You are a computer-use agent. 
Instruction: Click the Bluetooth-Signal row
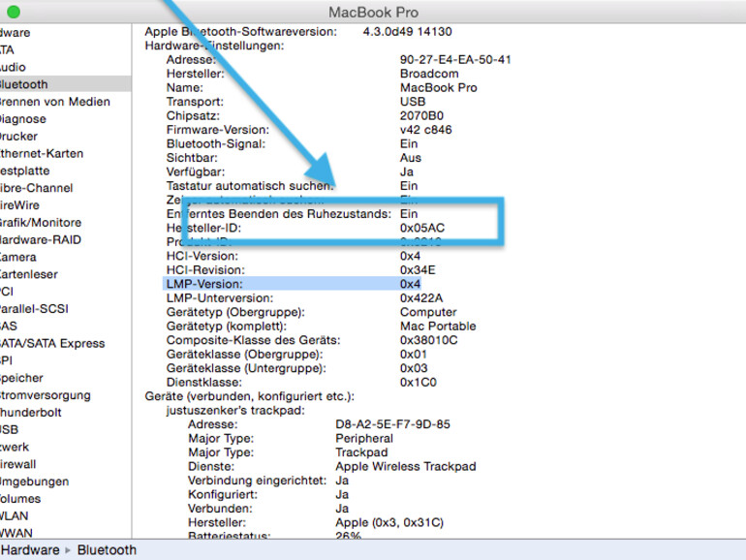pyautogui.click(x=293, y=143)
